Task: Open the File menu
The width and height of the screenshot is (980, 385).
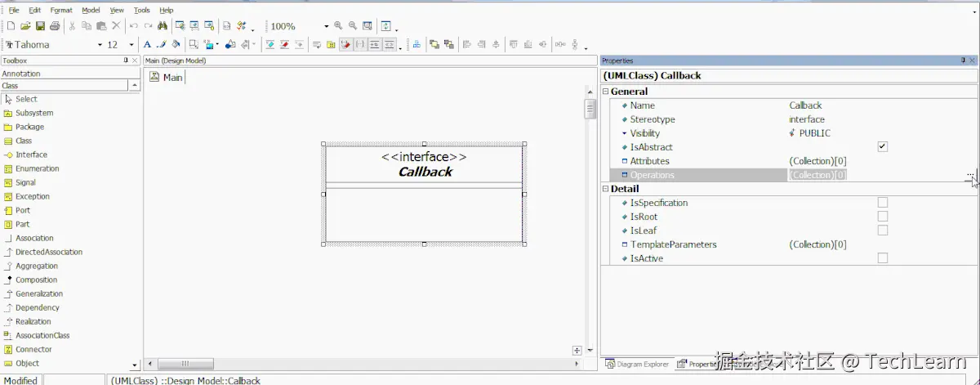Action: point(14,10)
